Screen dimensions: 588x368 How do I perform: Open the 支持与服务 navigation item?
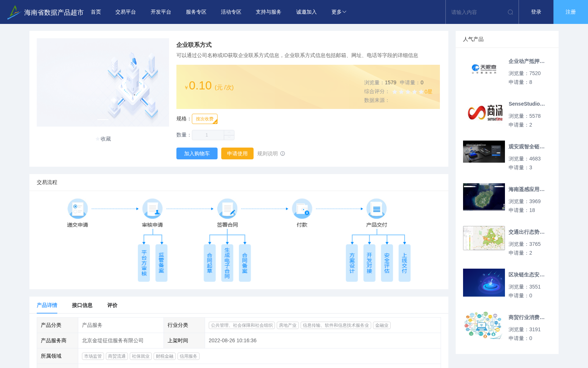[269, 12]
